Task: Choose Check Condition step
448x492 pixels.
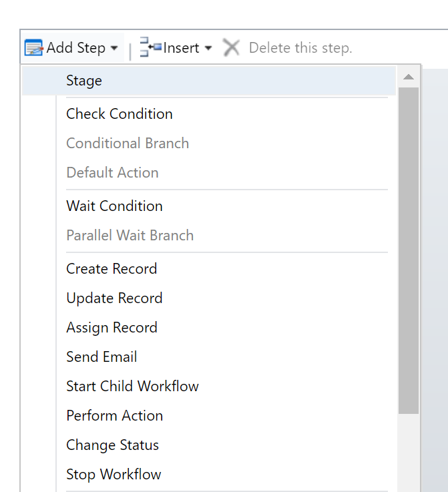Action: coord(120,114)
